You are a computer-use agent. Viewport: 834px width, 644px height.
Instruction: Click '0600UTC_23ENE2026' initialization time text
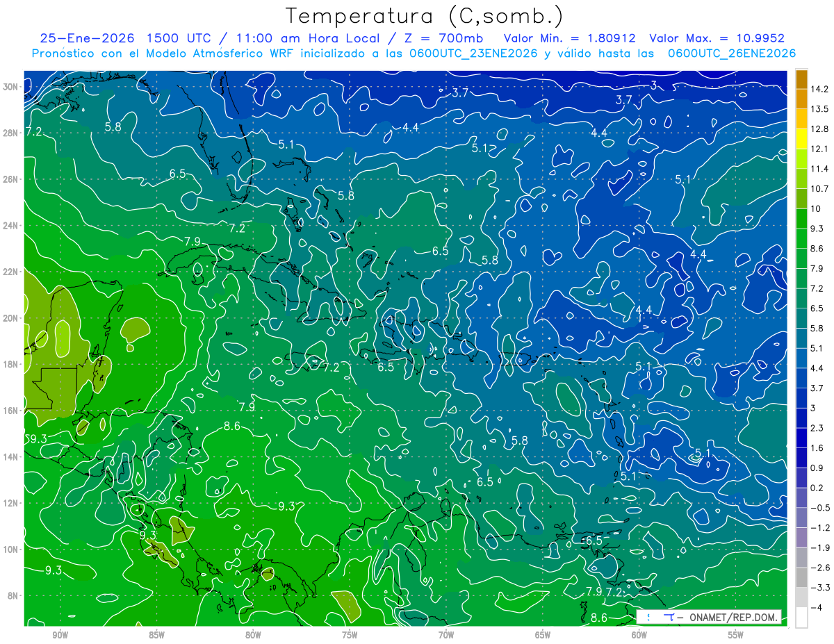(x=472, y=53)
